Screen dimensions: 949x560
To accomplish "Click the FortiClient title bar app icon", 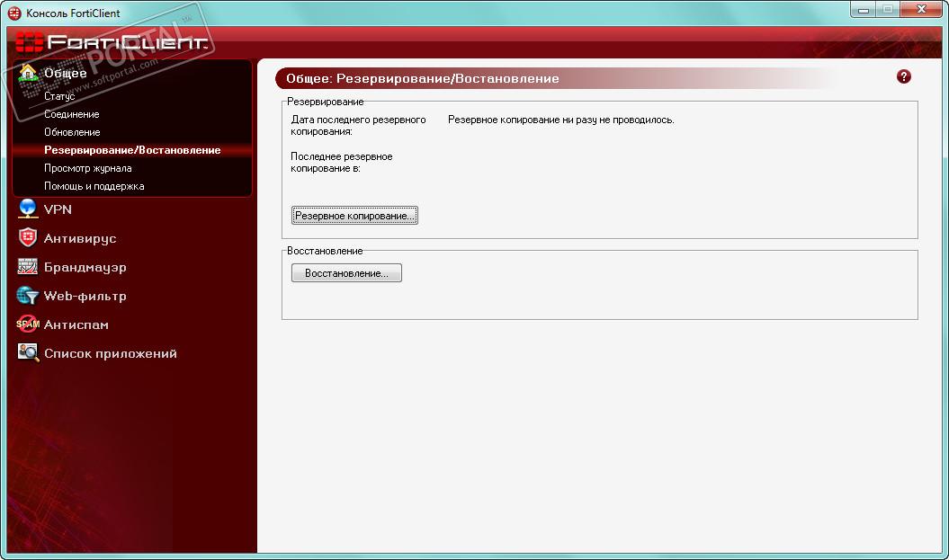I will [x=13, y=13].
